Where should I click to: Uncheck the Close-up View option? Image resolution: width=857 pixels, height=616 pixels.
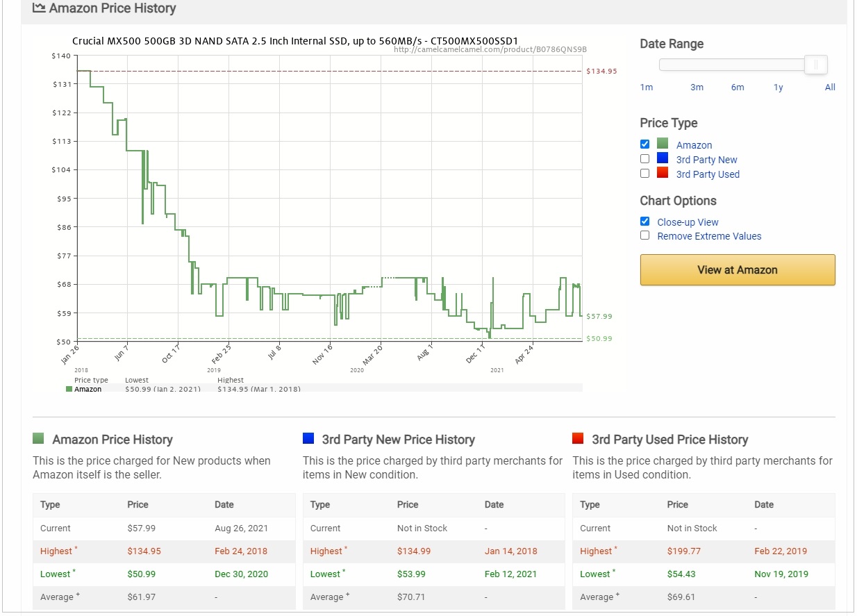click(644, 221)
